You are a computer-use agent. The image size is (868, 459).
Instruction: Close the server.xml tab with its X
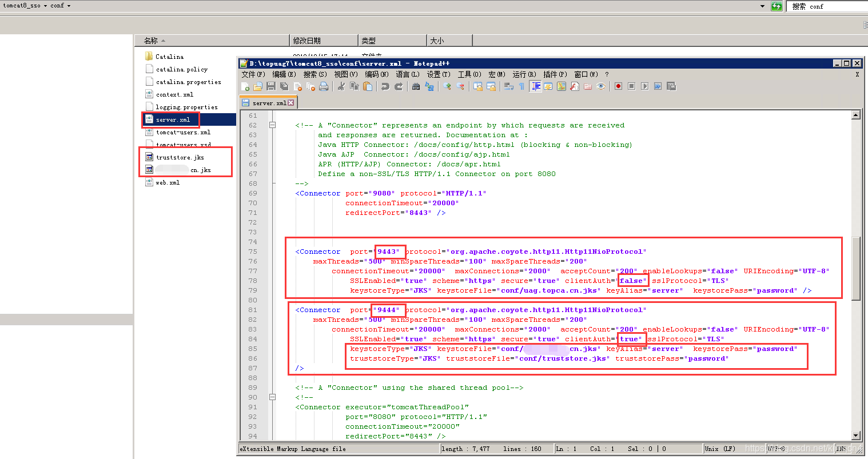[291, 103]
